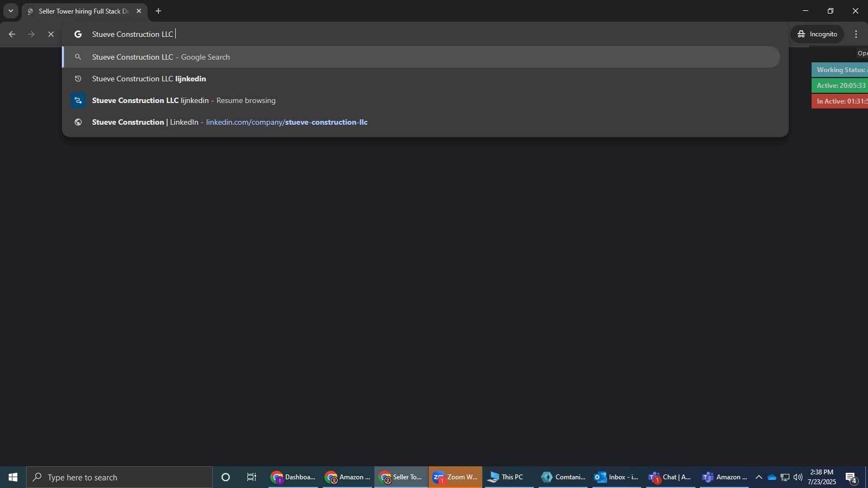This screenshot has width=868, height=488.
Task: Click the resume browsing journey icon
Action: pyautogui.click(x=78, y=100)
